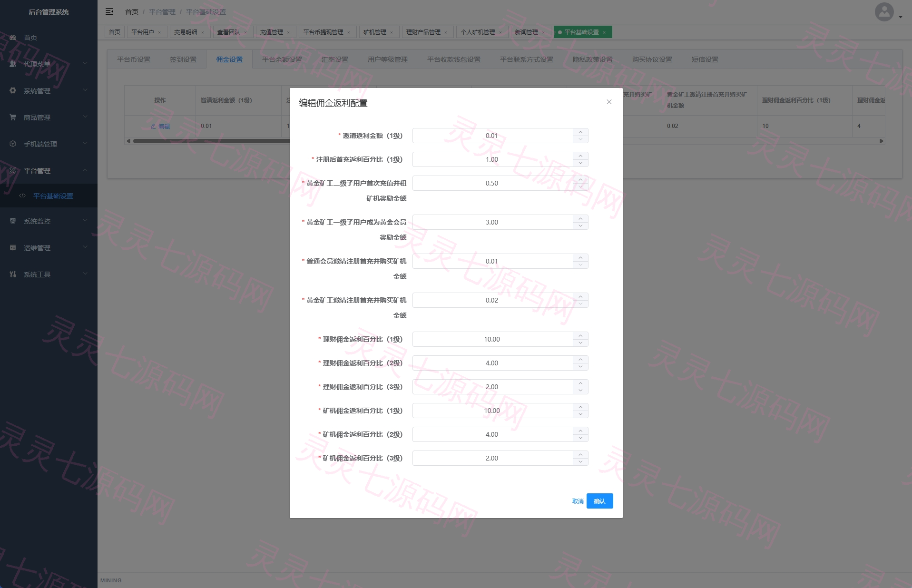This screenshot has height=588, width=912.
Task: Confirm changes with the 确认 button
Action: 599,501
